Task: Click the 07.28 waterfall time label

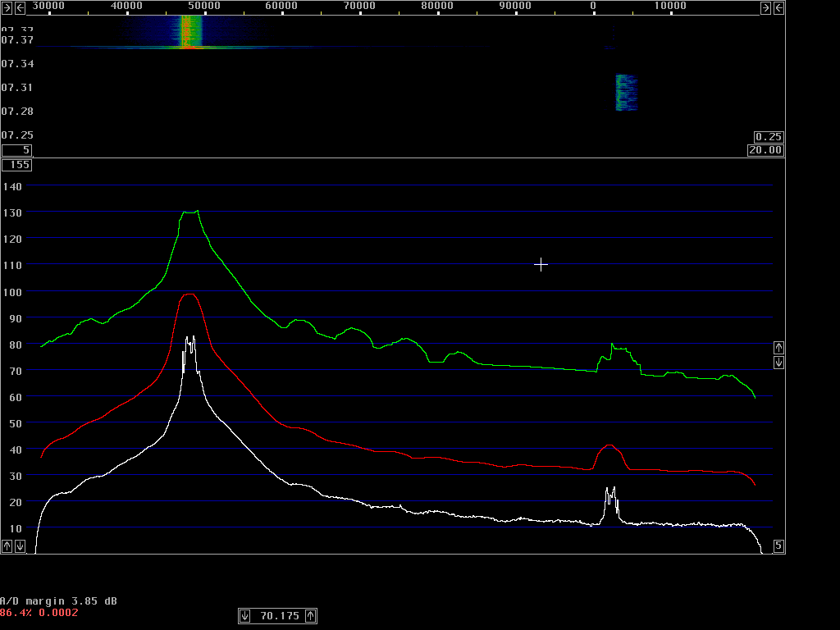Action: [x=17, y=112]
